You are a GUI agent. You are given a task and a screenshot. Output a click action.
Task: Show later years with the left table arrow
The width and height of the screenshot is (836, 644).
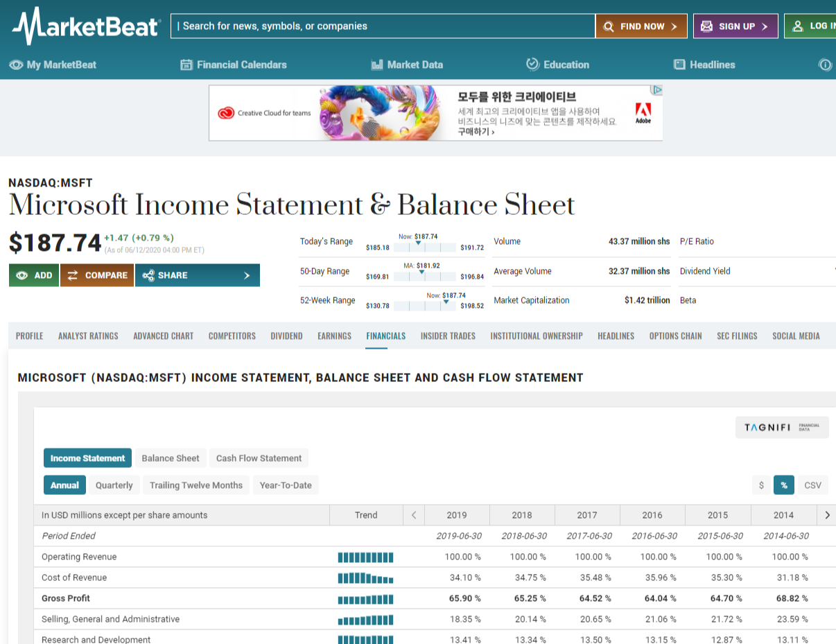click(x=414, y=515)
